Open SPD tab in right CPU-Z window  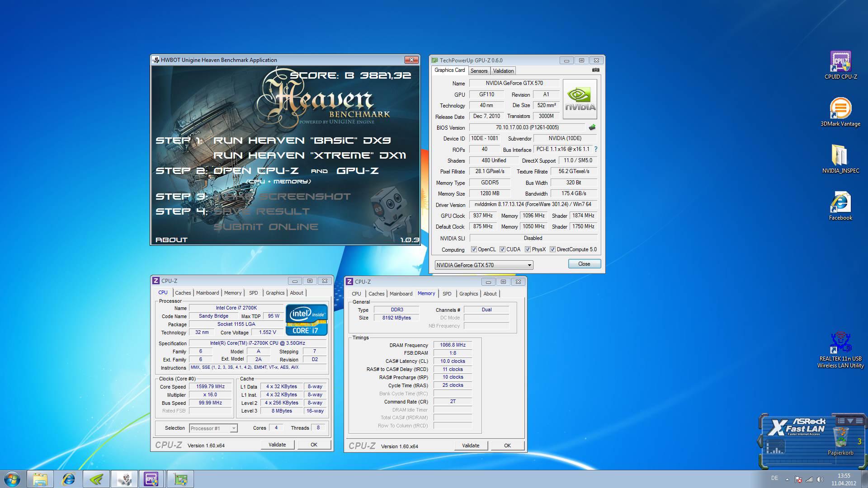(447, 294)
